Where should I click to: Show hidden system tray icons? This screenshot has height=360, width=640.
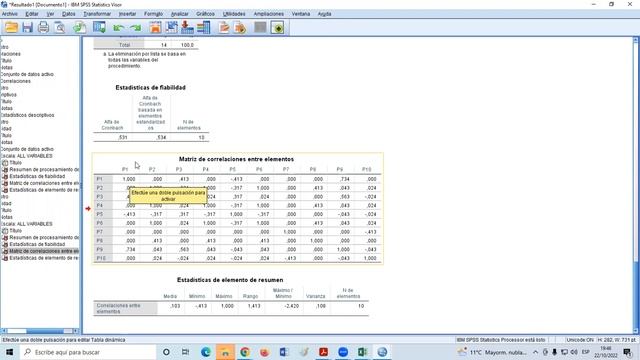[536, 352]
